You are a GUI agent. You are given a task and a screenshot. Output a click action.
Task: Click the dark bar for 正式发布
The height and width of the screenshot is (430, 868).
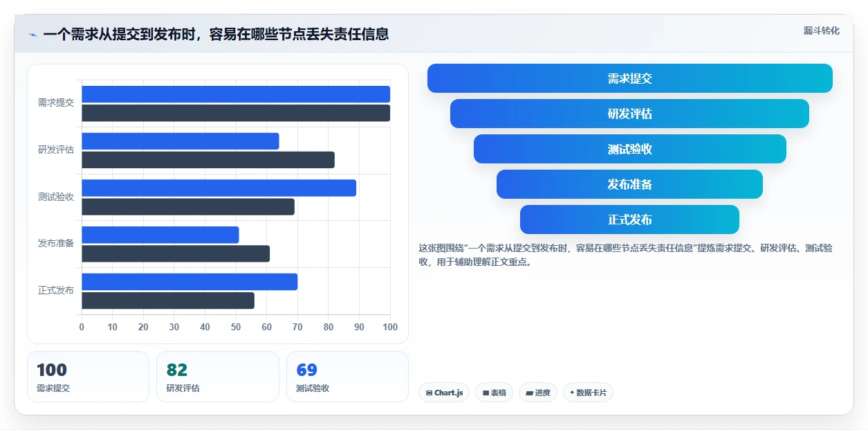tap(168, 301)
